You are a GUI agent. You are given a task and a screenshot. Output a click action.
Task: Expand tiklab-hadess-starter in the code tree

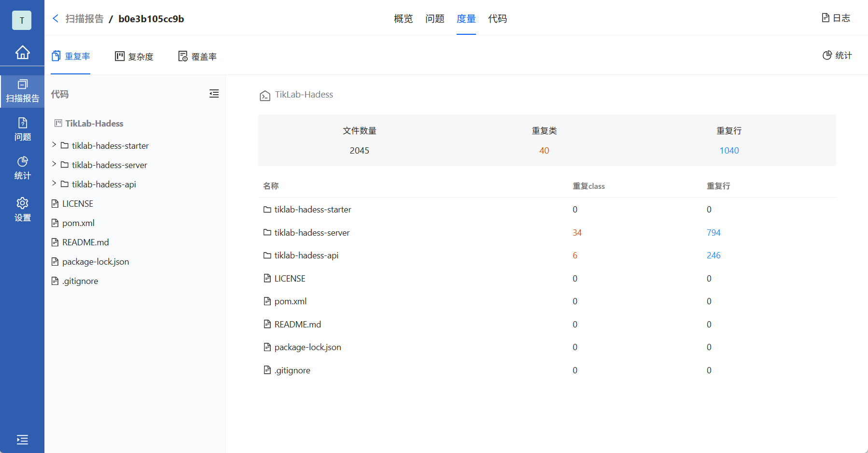(54, 145)
